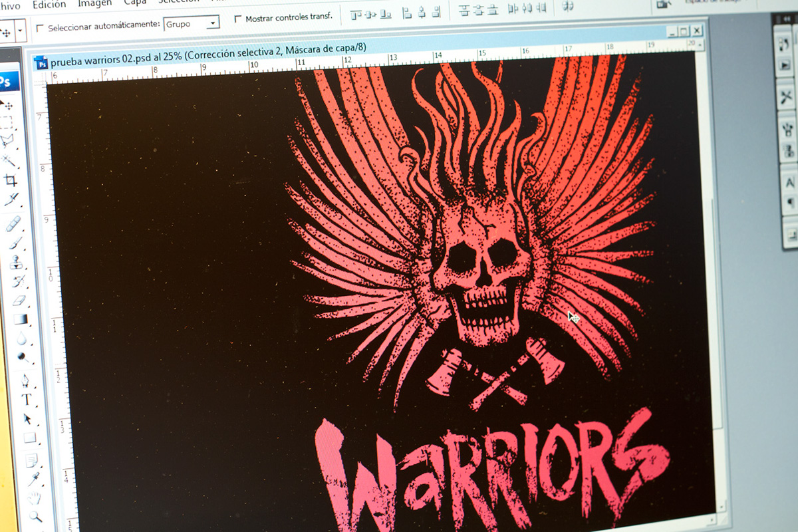Distribute bottom edges of layers
The width and height of the screenshot is (798, 532).
(493, 9)
